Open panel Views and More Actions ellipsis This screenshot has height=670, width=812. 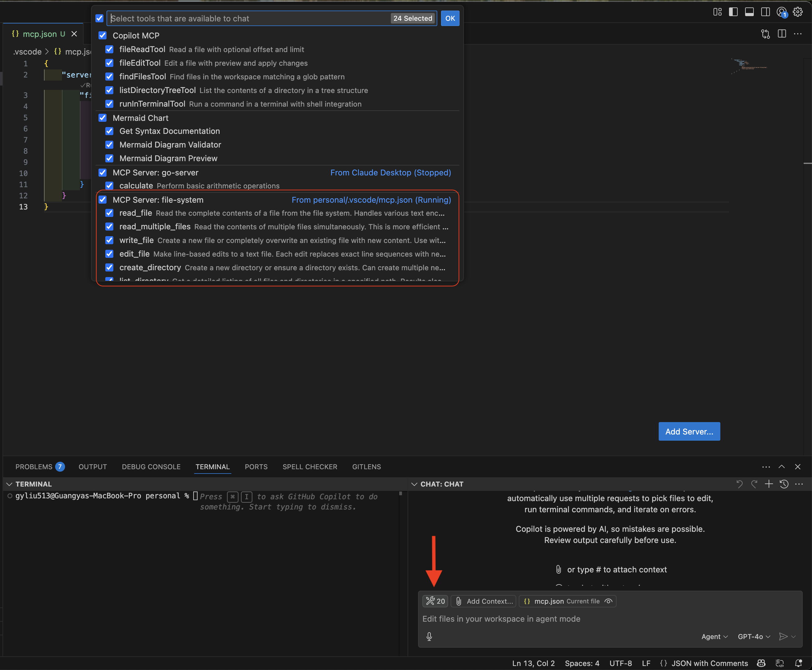(766, 467)
